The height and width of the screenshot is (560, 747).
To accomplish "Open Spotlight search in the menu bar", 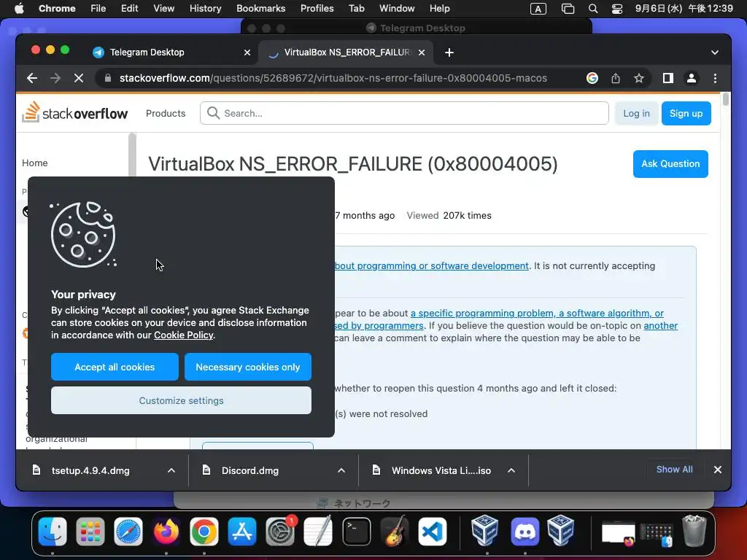I will [592, 9].
